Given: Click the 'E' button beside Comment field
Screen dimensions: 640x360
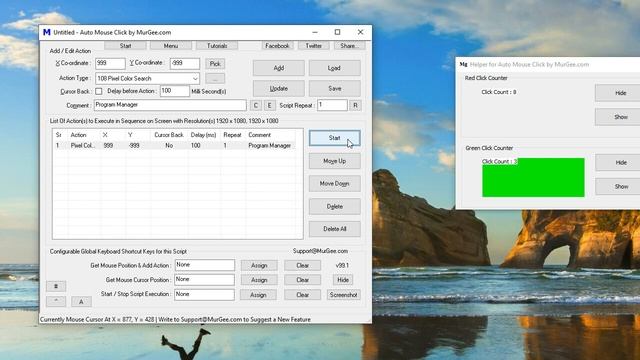Looking at the screenshot, I should coord(269,105).
